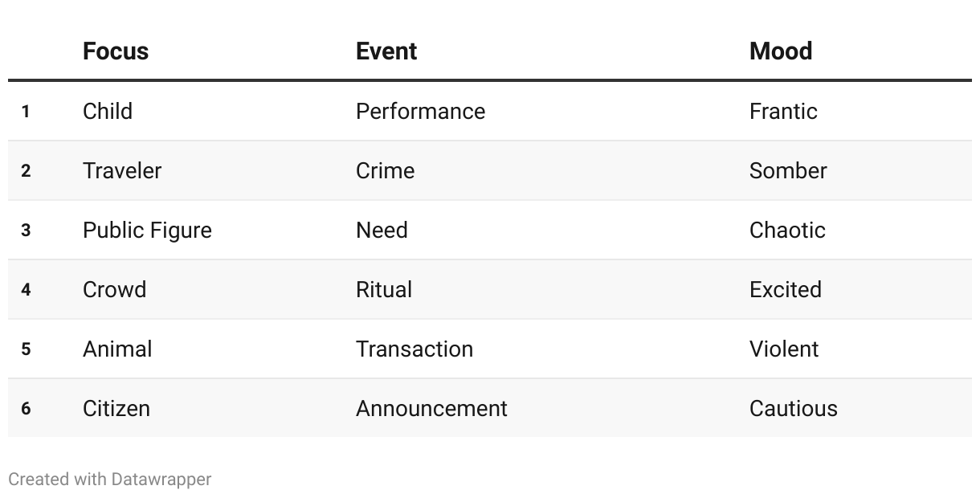Select the Announcement event cell

(x=431, y=408)
